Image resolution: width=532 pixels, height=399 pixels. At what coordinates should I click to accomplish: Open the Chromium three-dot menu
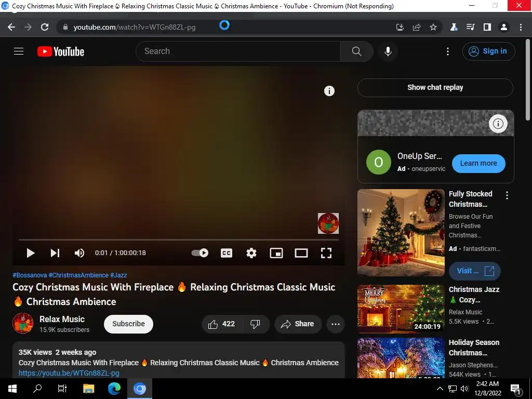point(521,27)
